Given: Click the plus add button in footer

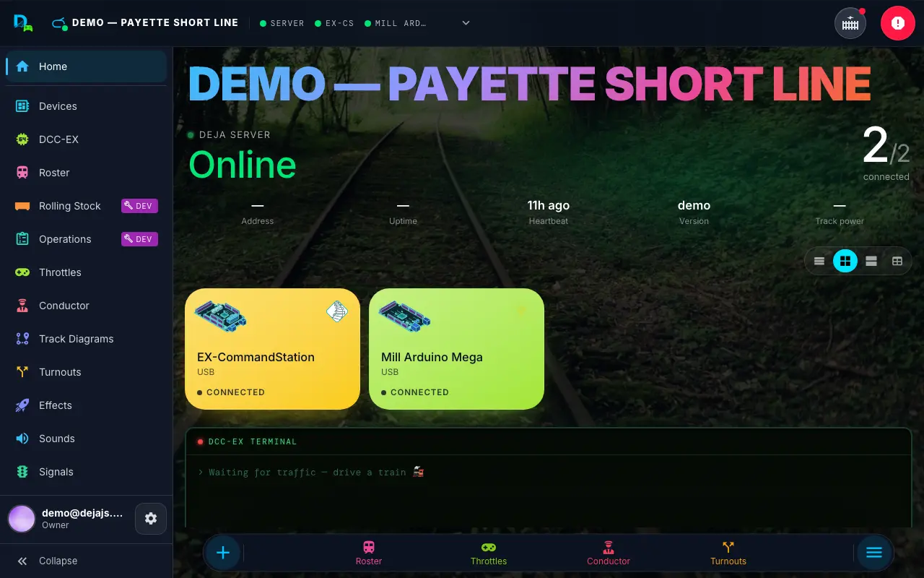Looking at the screenshot, I should pos(223,553).
